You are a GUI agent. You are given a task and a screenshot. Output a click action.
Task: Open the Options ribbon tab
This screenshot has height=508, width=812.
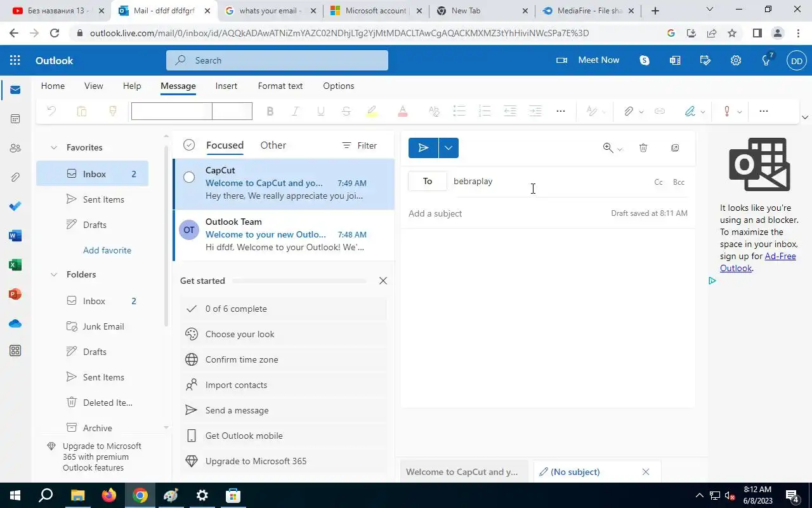pos(339,86)
